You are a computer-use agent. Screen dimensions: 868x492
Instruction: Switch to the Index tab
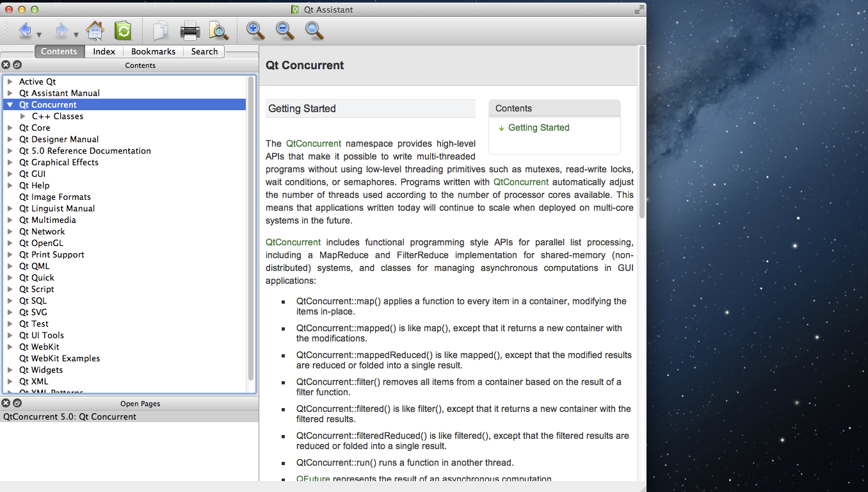pyautogui.click(x=104, y=51)
